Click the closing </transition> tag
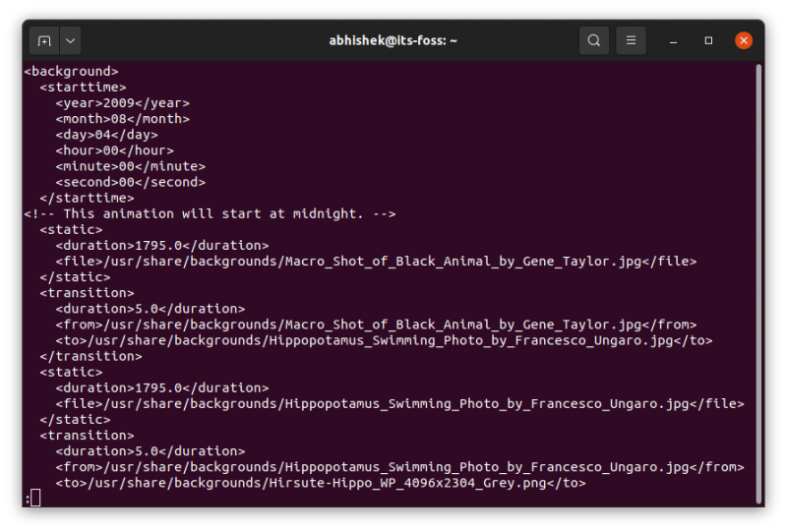 click(91, 356)
